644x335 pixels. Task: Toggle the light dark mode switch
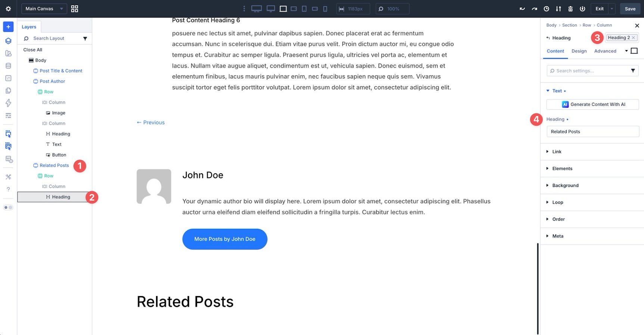tap(8, 208)
